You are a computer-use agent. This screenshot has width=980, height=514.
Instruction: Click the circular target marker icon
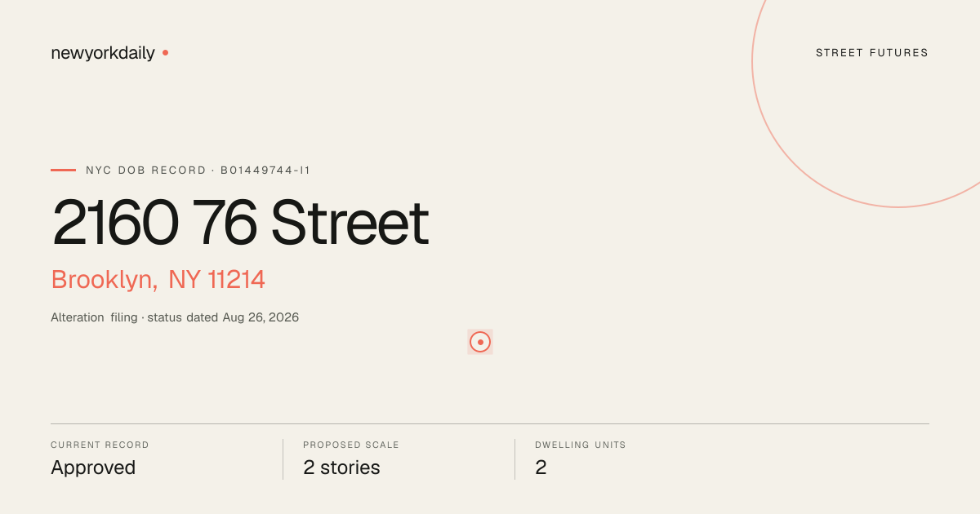pyautogui.click(x=480, y=342)
